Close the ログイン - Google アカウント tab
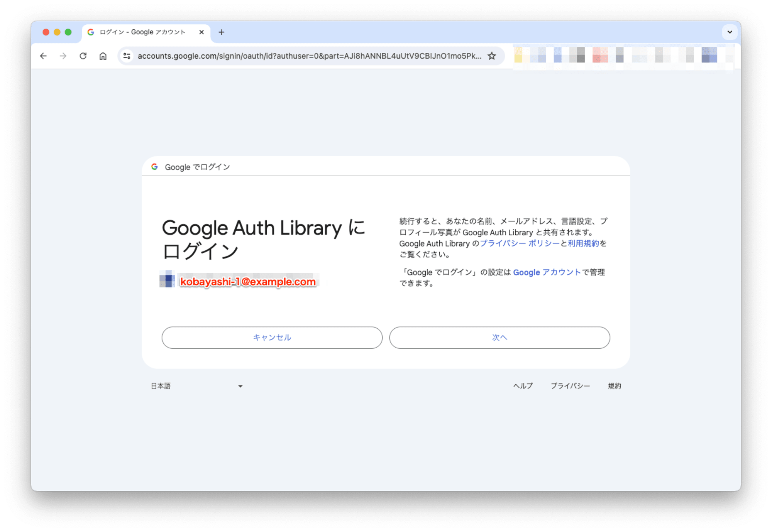Screen dimensions: 772x532 point(201,32)
